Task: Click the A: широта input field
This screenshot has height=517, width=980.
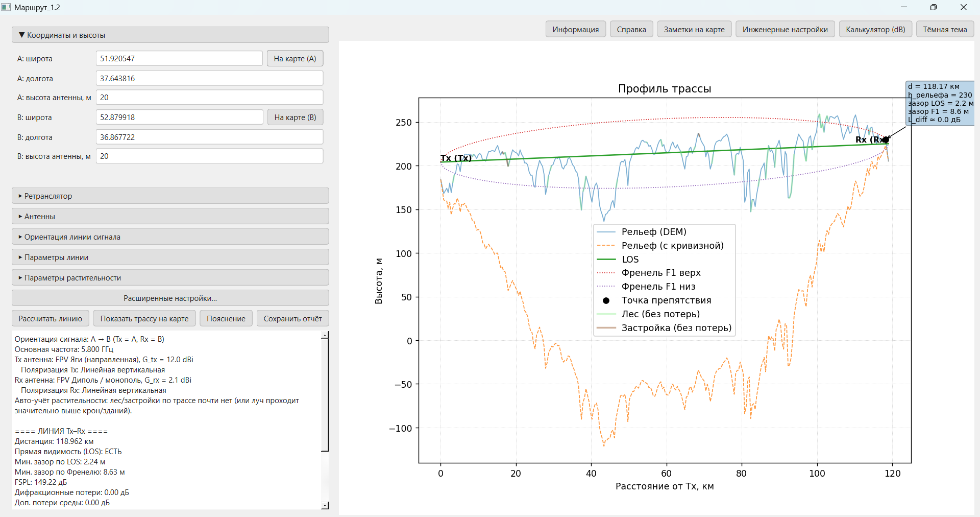Action: click(x=179, y=59)
